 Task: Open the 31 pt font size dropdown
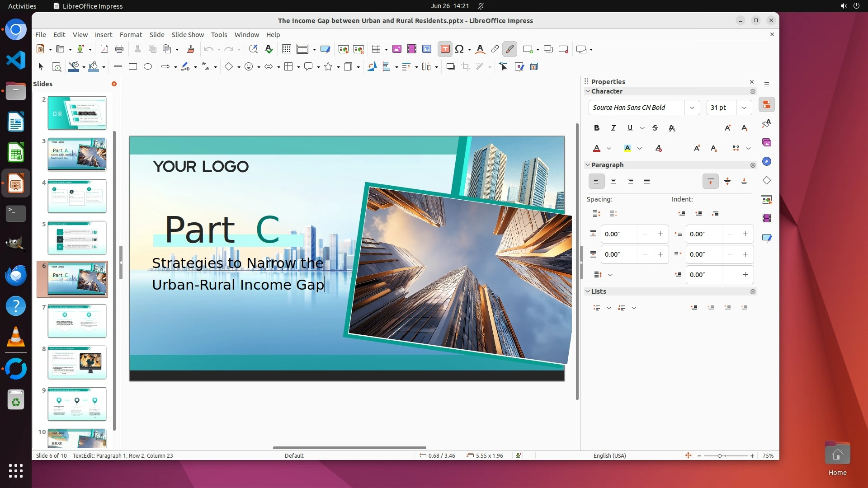pos(744,108)
